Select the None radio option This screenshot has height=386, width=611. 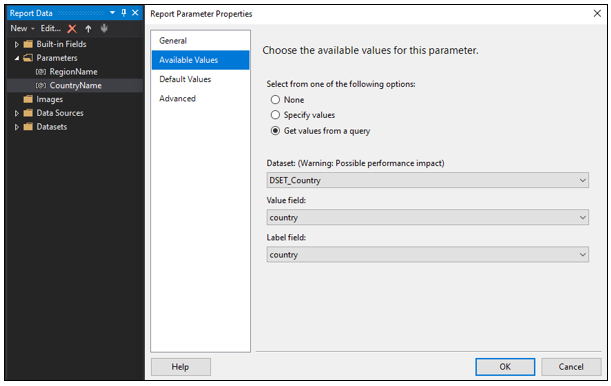click(275, 100)
